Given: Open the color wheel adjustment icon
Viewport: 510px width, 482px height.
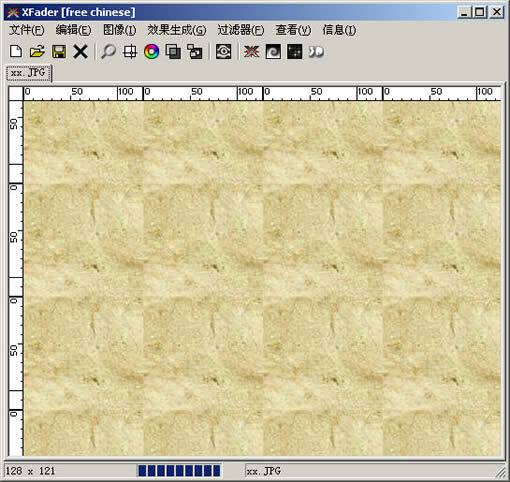Looking at the screenshot, I should tap(151, 52).
